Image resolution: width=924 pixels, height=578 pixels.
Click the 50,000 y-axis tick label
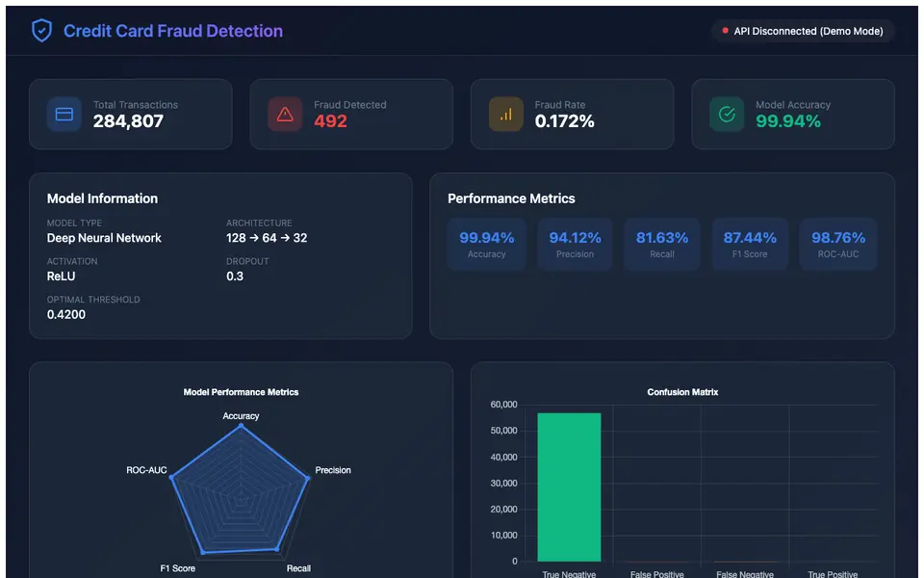(x=503, y=431)
